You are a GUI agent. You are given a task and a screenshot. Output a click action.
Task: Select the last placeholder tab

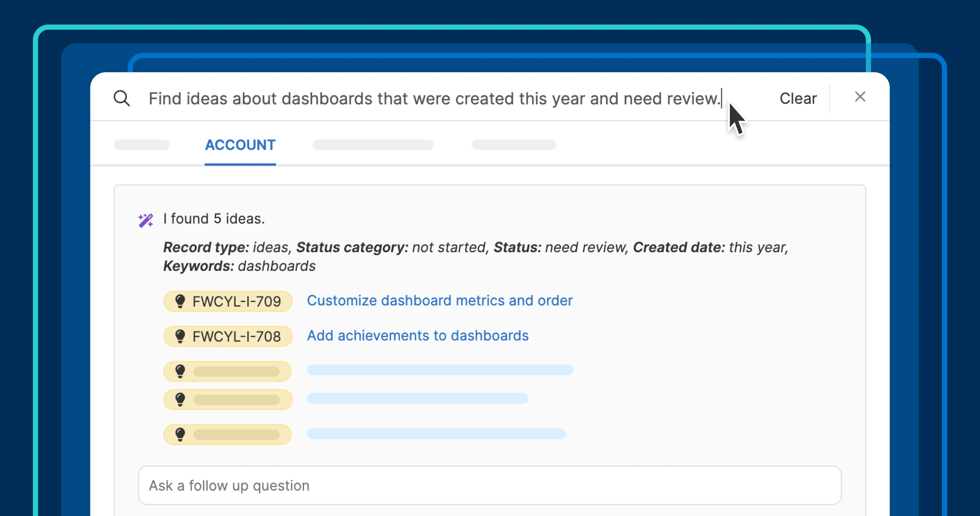pos(514,145)
